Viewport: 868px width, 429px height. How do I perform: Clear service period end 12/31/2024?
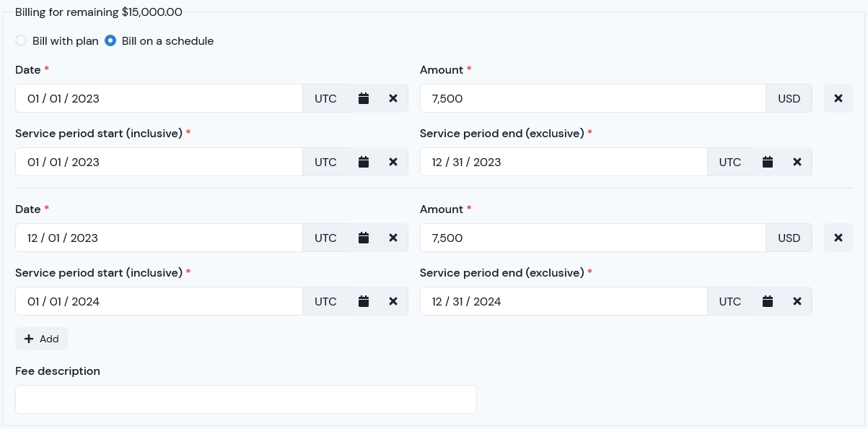[797, 301]
